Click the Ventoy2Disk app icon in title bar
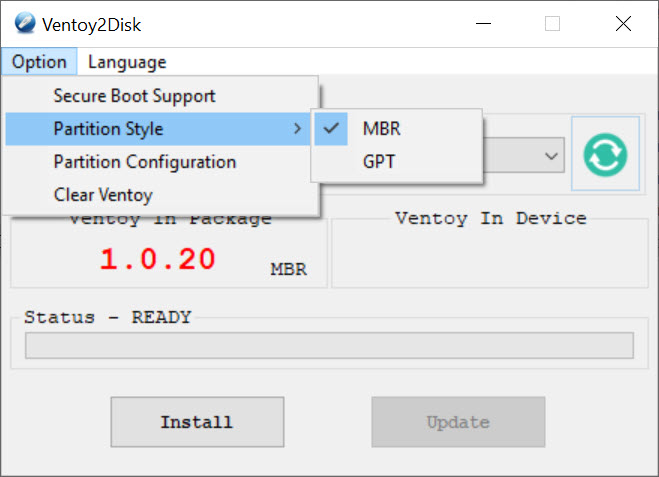The image size is (659, 477). click(25, 23)
